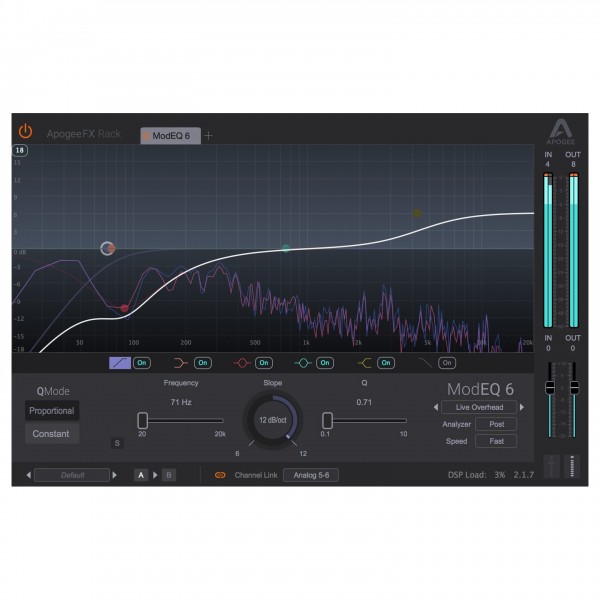Switch to the ModEQ 6 tab
600x600 pixels.
171,136
